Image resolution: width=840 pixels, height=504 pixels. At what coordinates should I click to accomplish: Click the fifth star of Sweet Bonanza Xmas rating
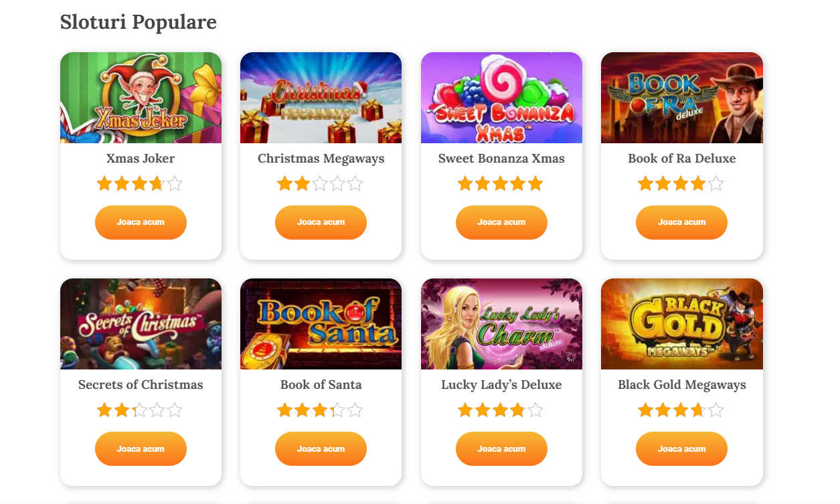pyautogui.click(x=535, y=183)
